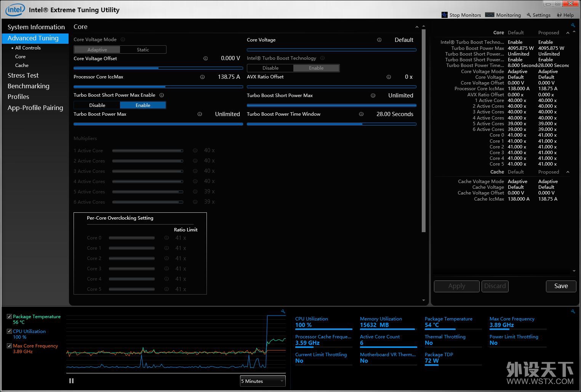
Task: Click the tuning panel's scroll-down arrow
Action: (x=423, y=300)
